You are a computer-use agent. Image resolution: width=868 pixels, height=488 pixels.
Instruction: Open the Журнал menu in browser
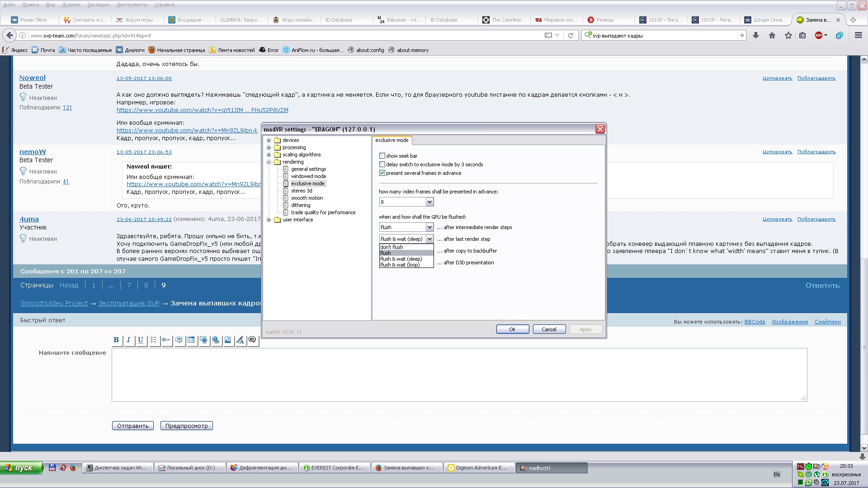[71, 5]
